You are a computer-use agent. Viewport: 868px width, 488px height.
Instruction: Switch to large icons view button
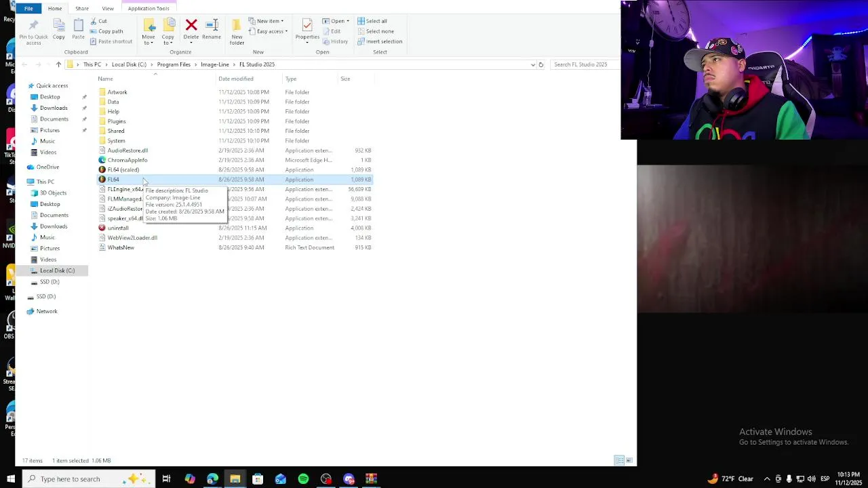[629, 461]
